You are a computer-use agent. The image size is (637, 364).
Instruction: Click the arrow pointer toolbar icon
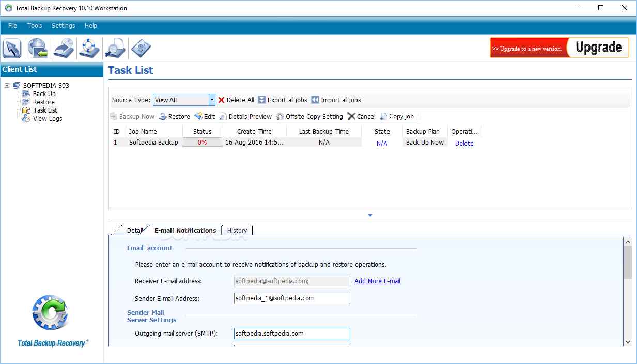coord(12,49)
